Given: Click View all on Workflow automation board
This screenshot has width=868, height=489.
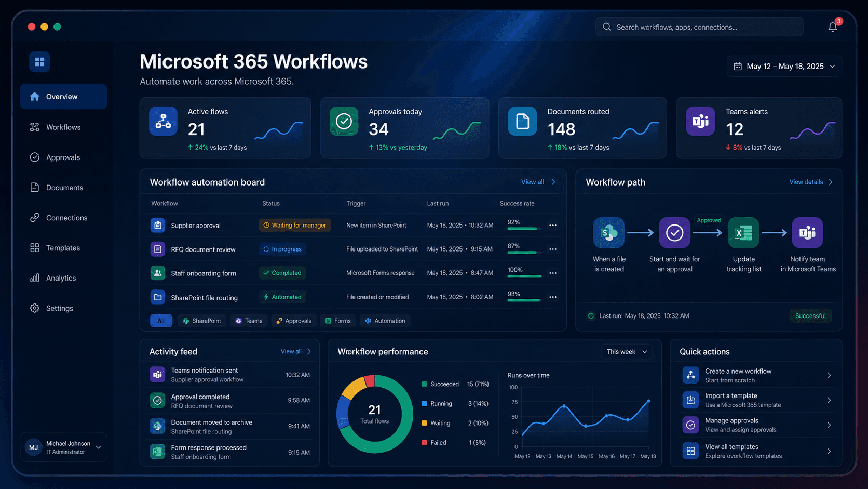Looking at the screenshot, I should (x=538, y=182).
